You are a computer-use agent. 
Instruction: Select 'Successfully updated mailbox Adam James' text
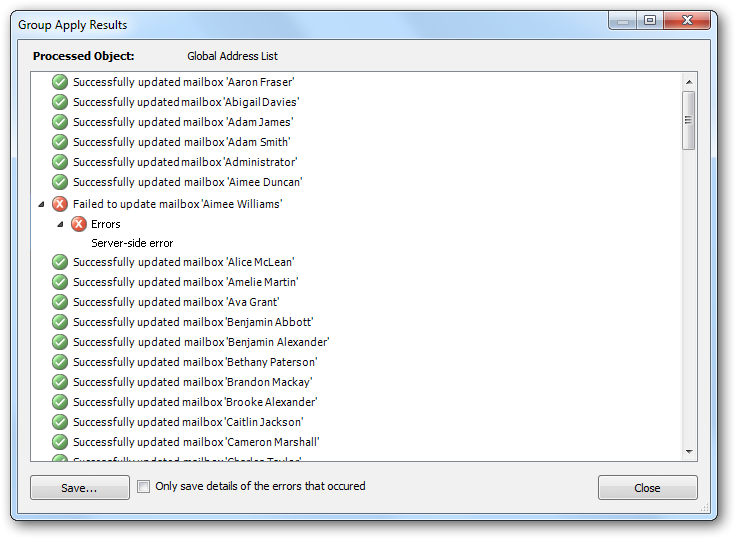183,122
